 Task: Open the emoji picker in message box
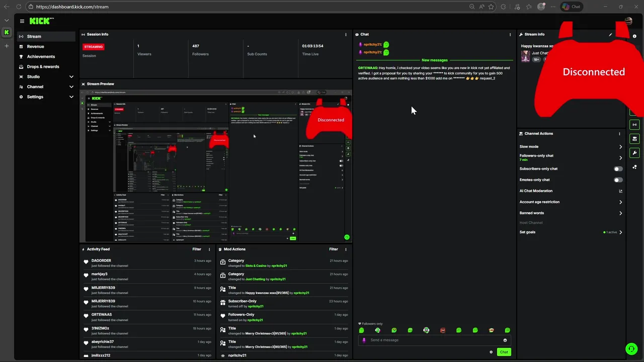505,340
